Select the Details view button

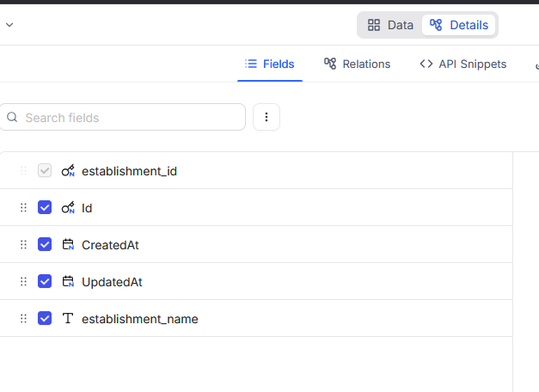click(x=460, y=25)
